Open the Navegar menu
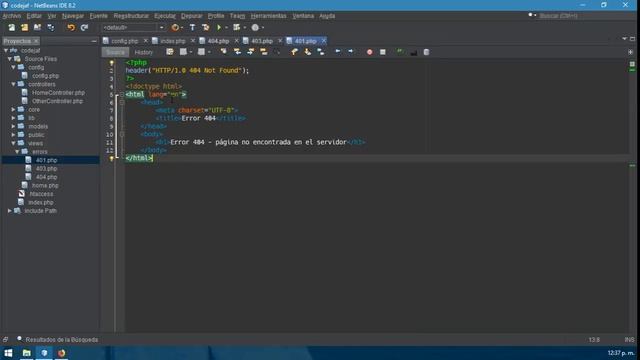 (73, 16)
